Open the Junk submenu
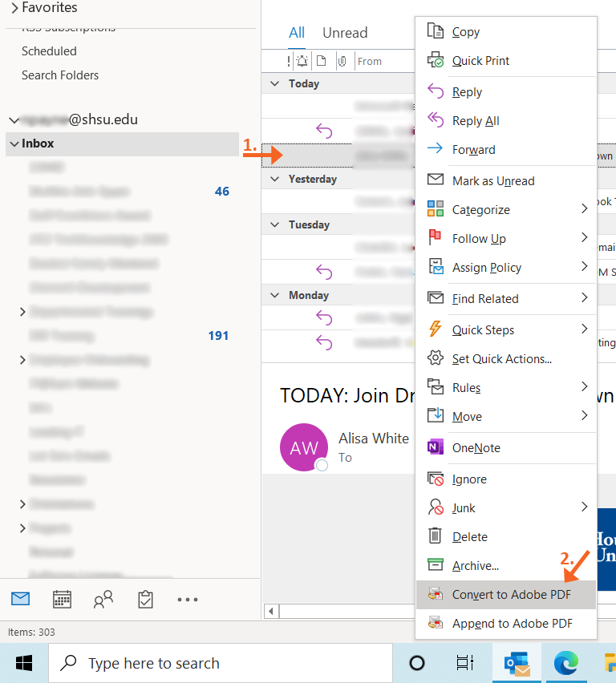The height and width of the screenshot is (683, 616). (x=464, y=508)
